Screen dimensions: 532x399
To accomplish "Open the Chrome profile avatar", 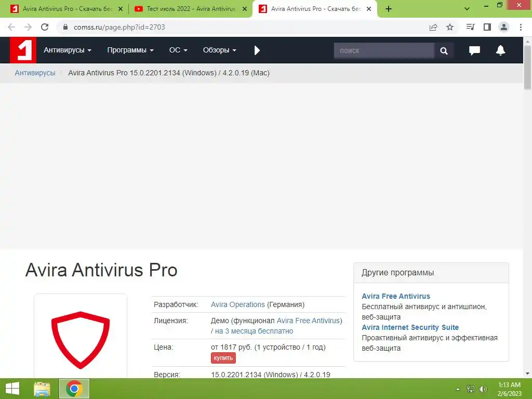I will [504, 27].
